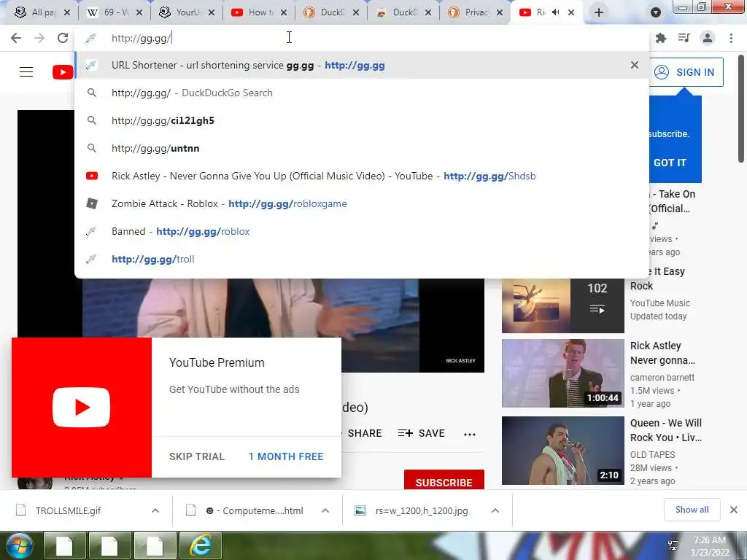Select the gg.gg/troll suggestion
747x560 pixels.
(362, 259)
